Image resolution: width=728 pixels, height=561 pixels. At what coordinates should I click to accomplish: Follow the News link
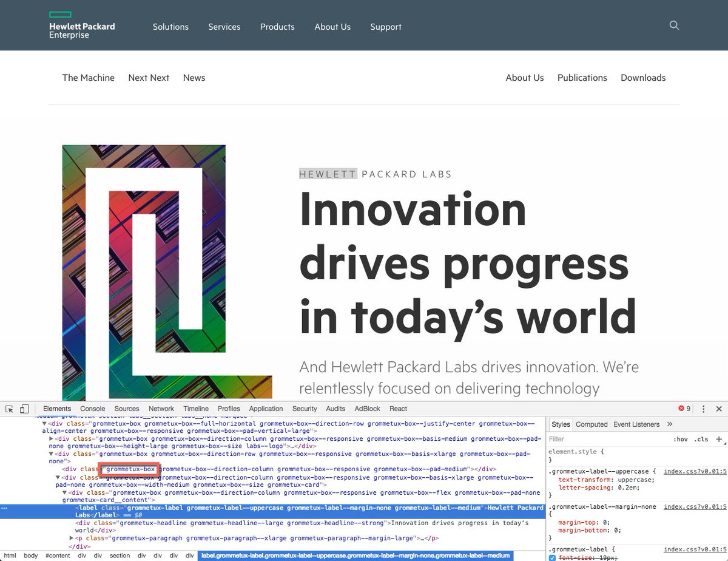point(194,78)
